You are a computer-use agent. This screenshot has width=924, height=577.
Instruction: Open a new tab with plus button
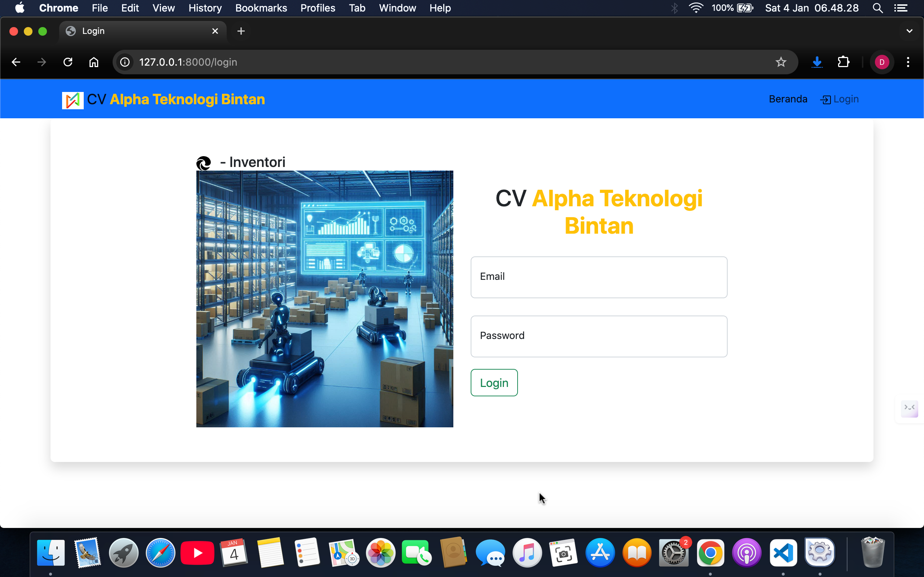[x=241, y=31]
